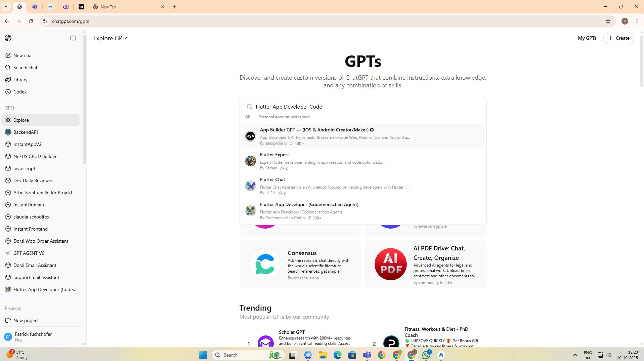644x361 pixels.
Task: Click the Create GPT button
Action: 618,38
